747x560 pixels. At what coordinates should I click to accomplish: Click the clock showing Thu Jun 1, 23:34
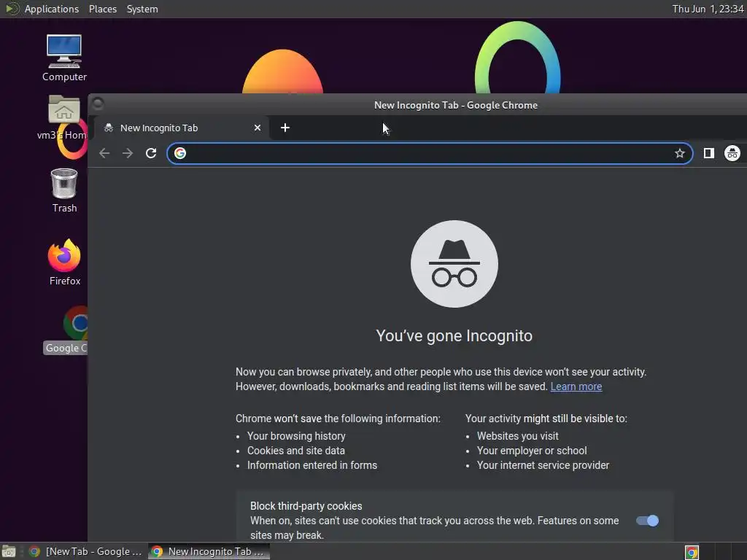coord(708,9)
